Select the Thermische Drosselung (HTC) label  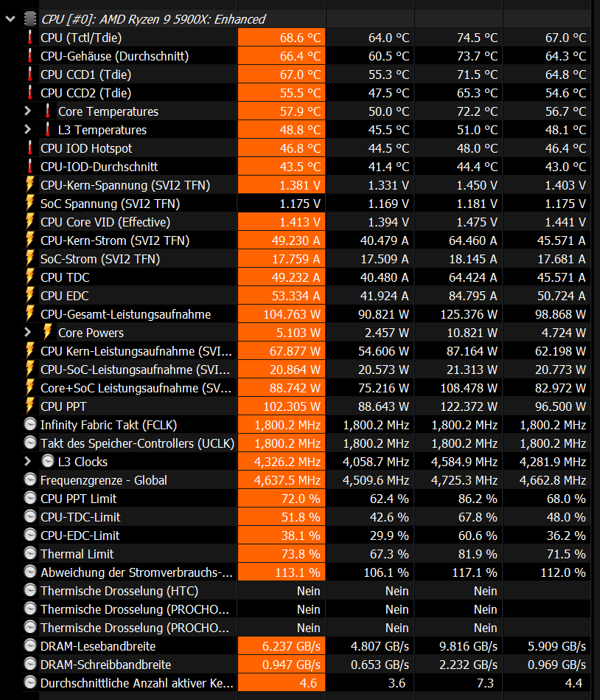(119, 591)
